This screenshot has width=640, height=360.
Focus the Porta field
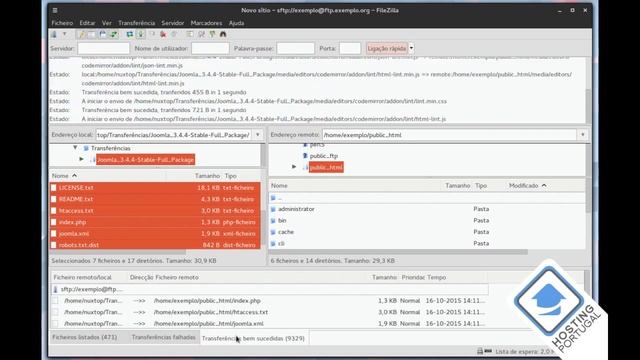350,49
